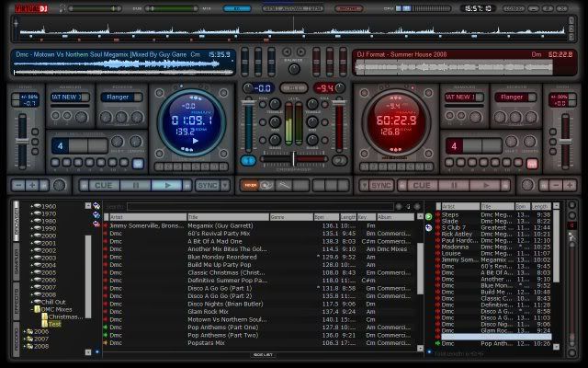
Task: Collapse the DMC Mixes folder
Action: [x=32, y=309]
